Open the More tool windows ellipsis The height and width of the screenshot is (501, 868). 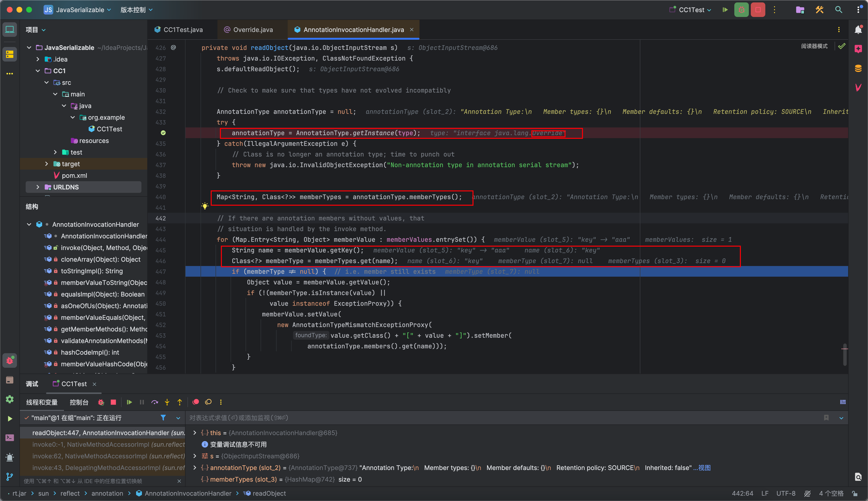[x=10, y=74]
